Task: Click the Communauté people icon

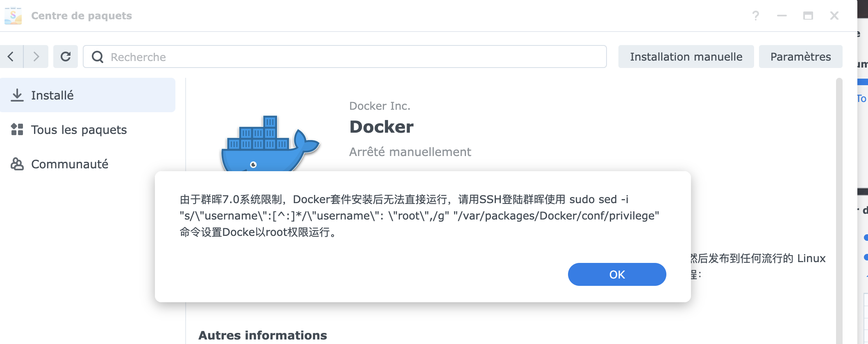Action: tap(17, 164)
